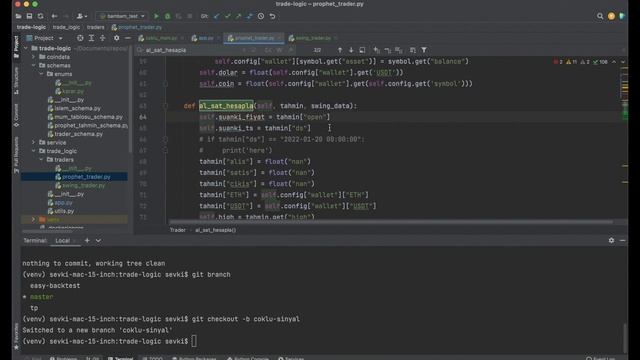Open terminal sessions dropdown chevron
The width and height of the screenshot is (640, 360).
click(x=98, y=240)
